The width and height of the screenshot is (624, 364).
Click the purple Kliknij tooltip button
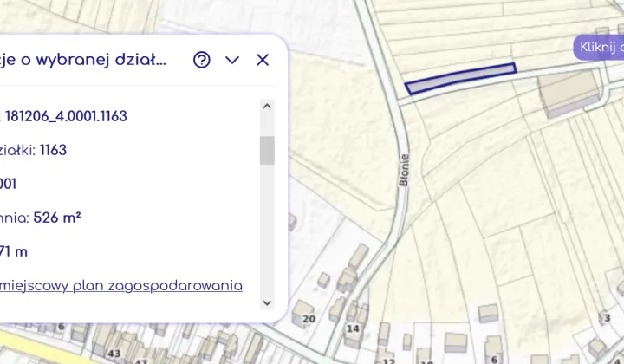[x=599, y=48]
